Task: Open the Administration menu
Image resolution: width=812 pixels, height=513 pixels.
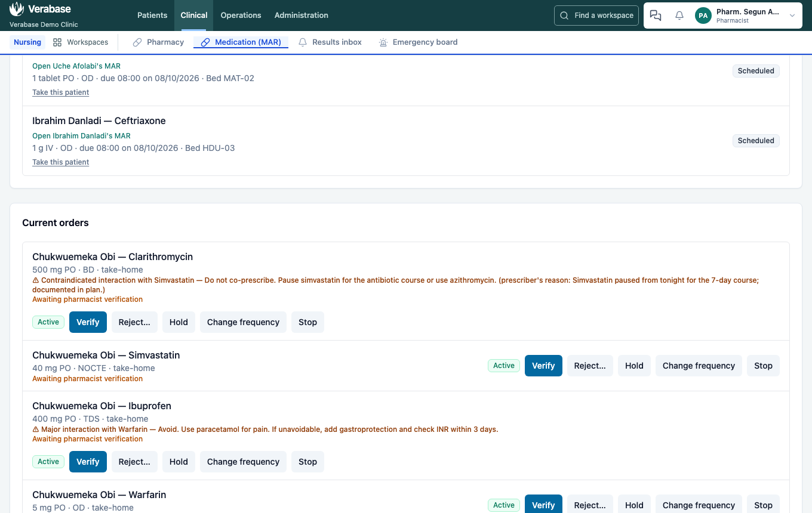Action: (x=302, y=16)
